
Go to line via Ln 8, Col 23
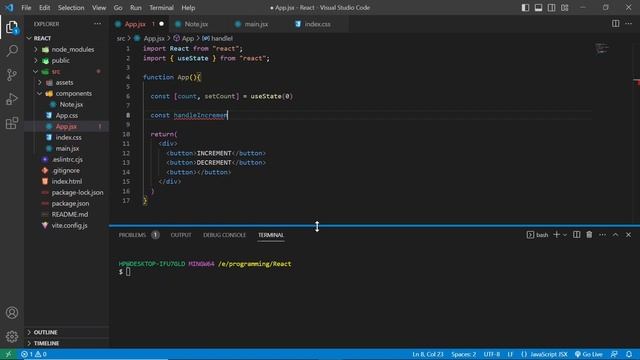point(428,354)
